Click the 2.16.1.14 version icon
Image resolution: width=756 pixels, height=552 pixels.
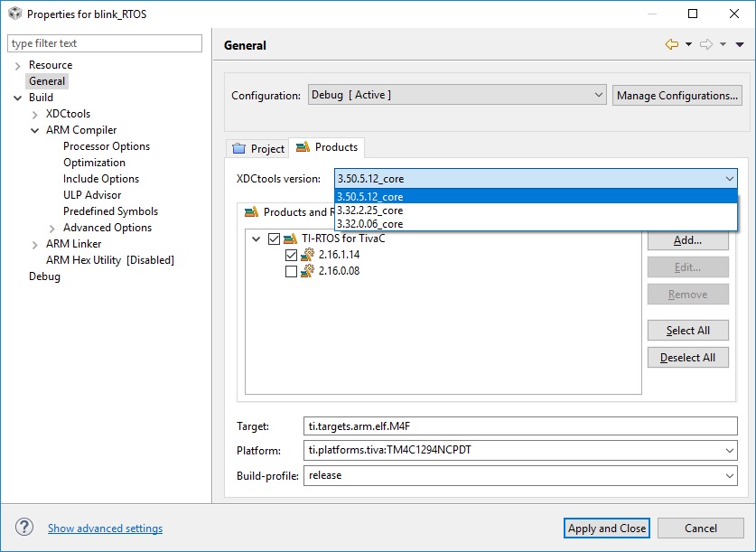tap(307, 255)
